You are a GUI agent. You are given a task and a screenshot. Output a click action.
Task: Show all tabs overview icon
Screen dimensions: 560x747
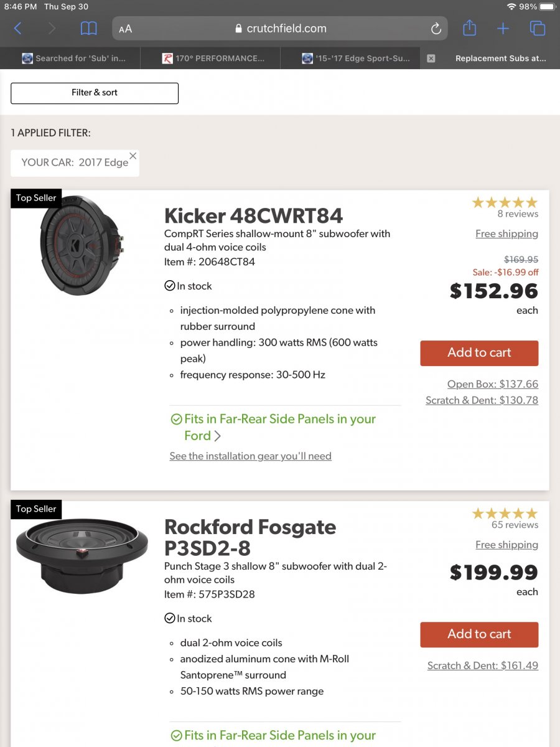[537, 29]
